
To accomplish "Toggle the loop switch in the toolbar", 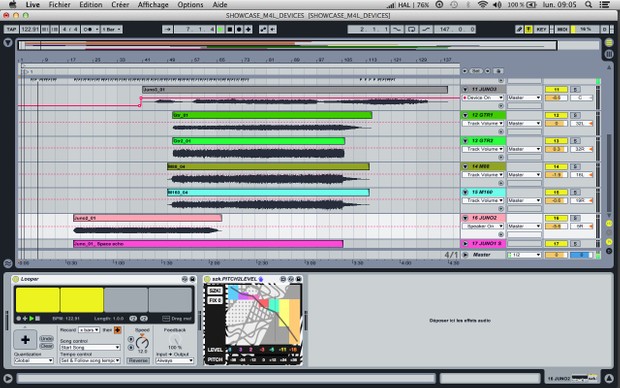I will click(411, 29).
